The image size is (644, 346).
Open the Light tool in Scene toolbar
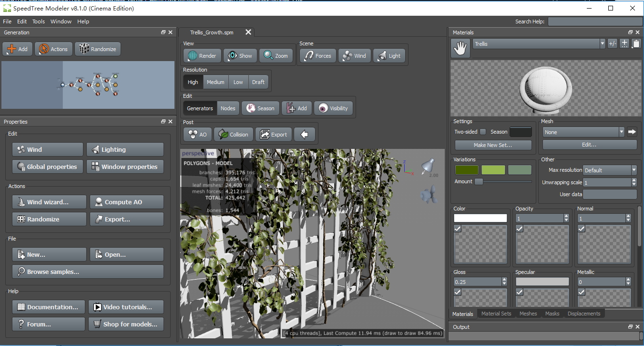click(x=389, y=56)
